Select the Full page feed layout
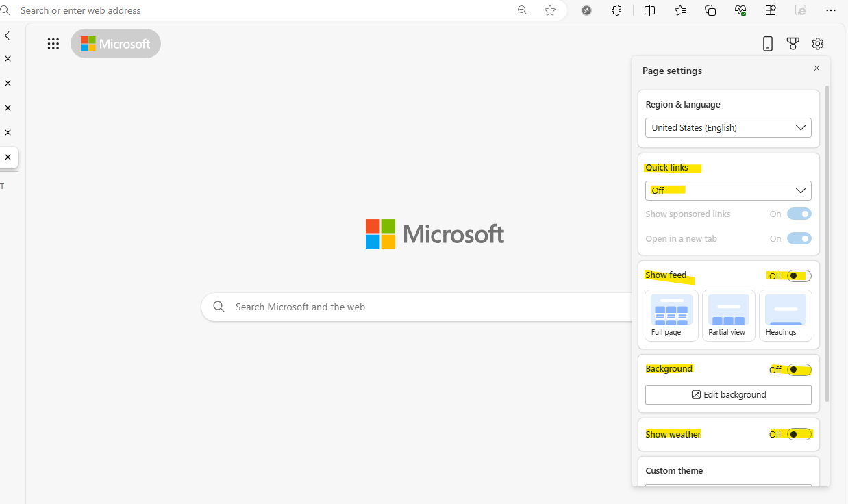 671,316
